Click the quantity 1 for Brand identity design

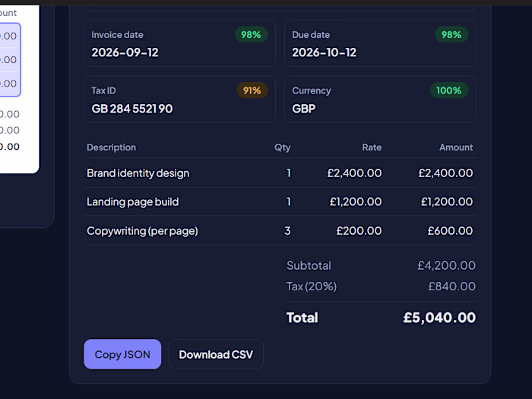point(289,173)
